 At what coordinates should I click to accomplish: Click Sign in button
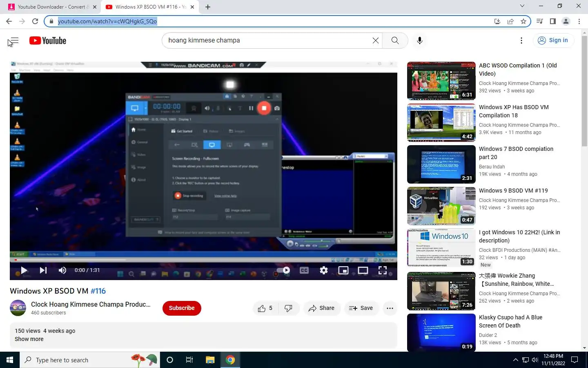553,40
